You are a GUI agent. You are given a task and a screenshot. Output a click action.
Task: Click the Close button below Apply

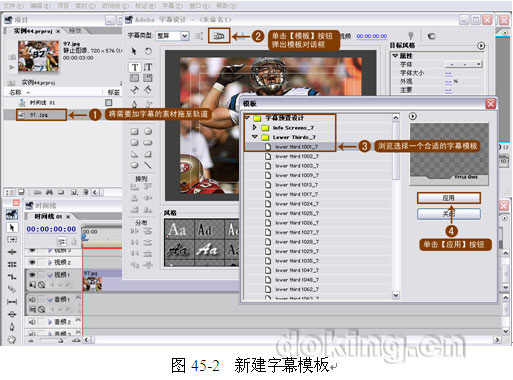[x=449, y=214]
